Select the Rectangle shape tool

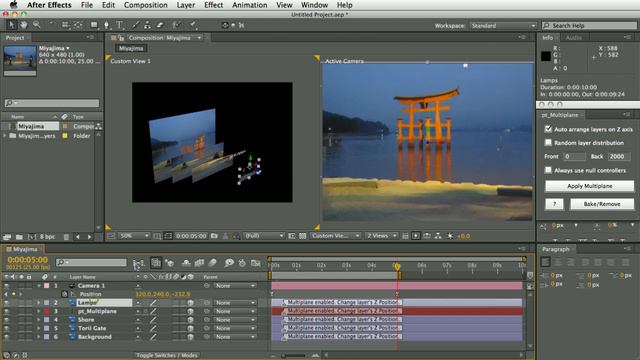pos(94,25)
